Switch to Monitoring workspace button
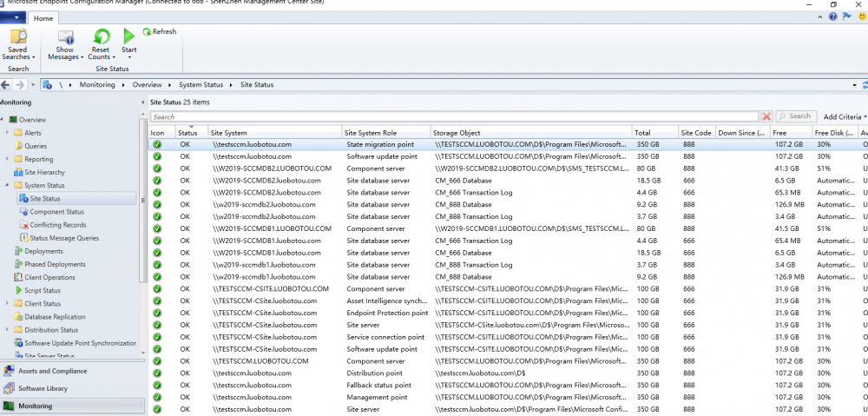Screen dimensions: 868x416 click(73, 406)
